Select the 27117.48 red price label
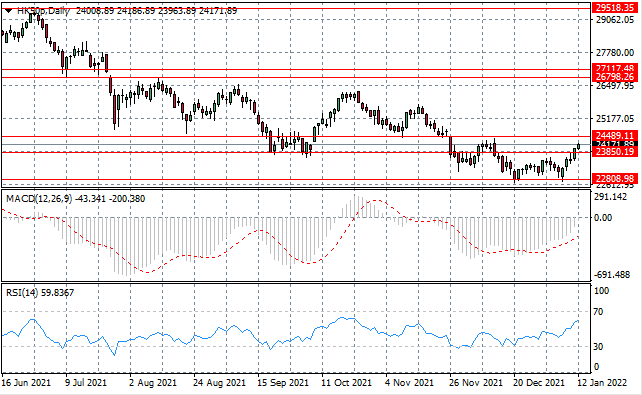 (x=615, y=68)
